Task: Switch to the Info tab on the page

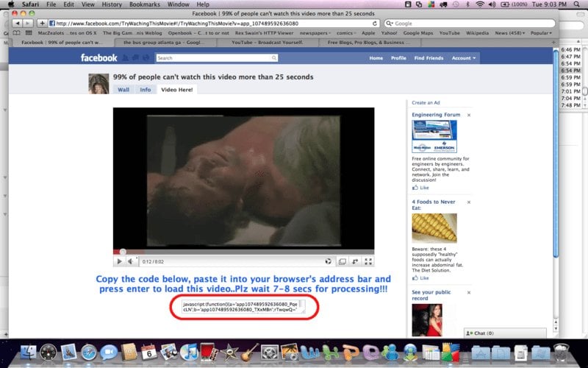Action: 146,90
